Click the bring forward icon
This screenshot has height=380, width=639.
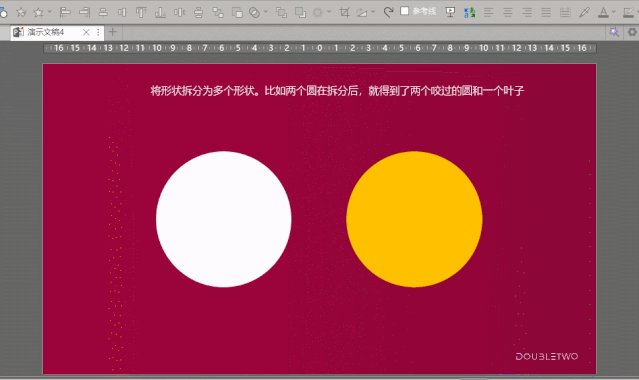[281, 12]
